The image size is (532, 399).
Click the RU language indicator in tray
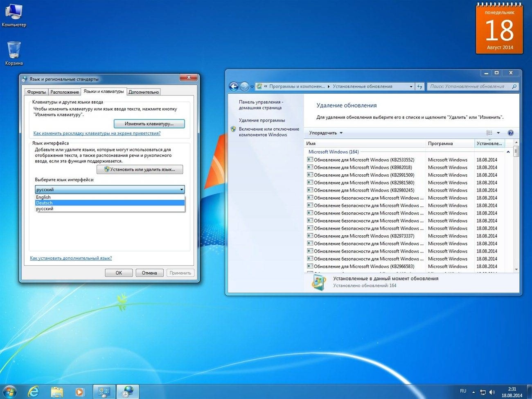(463, 391)
